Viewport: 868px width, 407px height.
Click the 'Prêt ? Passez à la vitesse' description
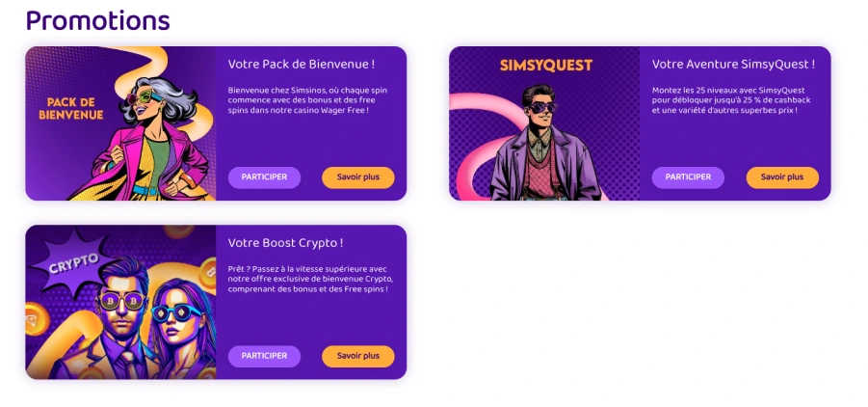308,279
